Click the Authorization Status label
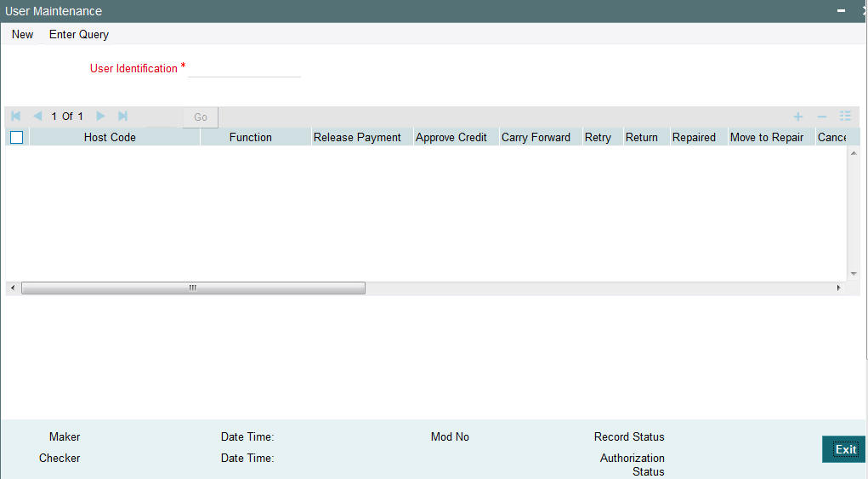This screenshot has width=868, height=479. coord(633,465)
